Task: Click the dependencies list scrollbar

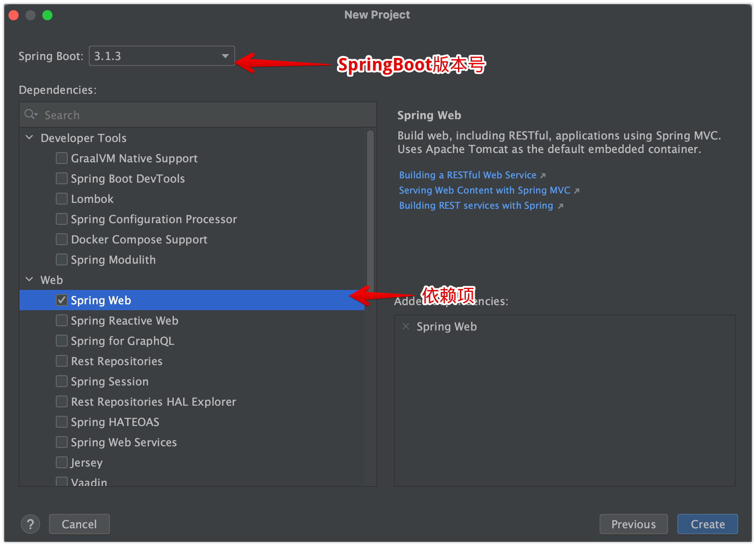Action: pos(370,211)
